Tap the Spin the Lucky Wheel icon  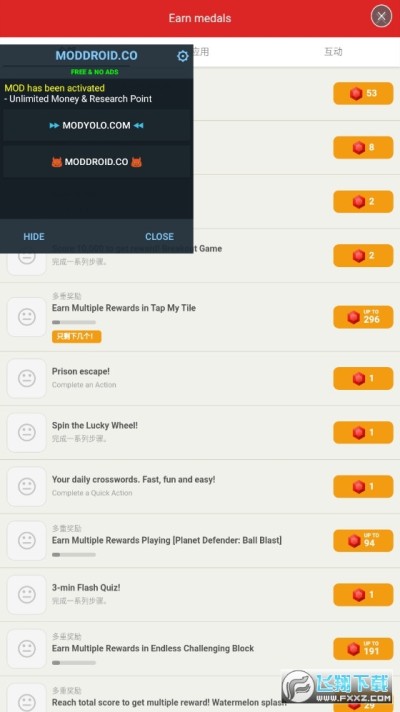click(x=27, y=432)
